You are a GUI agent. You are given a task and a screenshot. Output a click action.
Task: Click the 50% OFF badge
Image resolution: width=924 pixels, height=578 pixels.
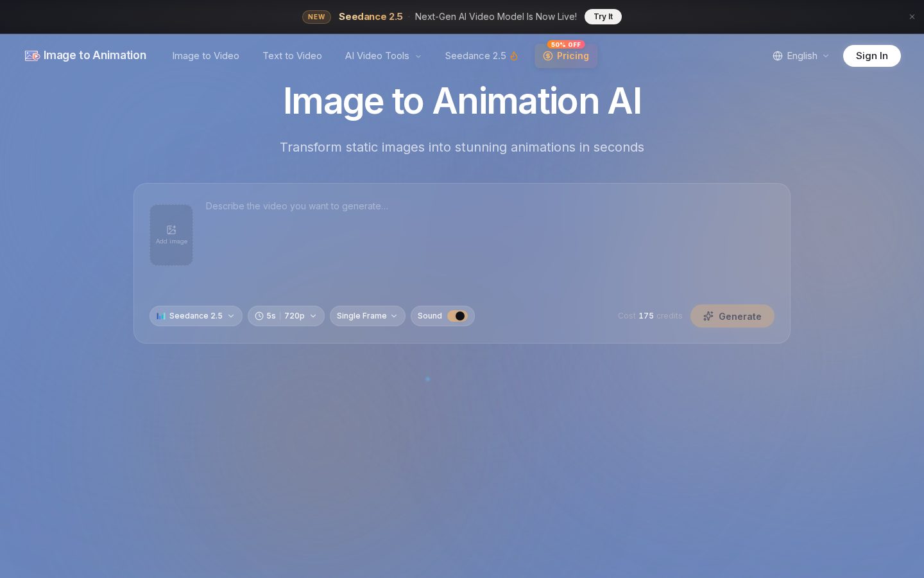tap(566, 44)
